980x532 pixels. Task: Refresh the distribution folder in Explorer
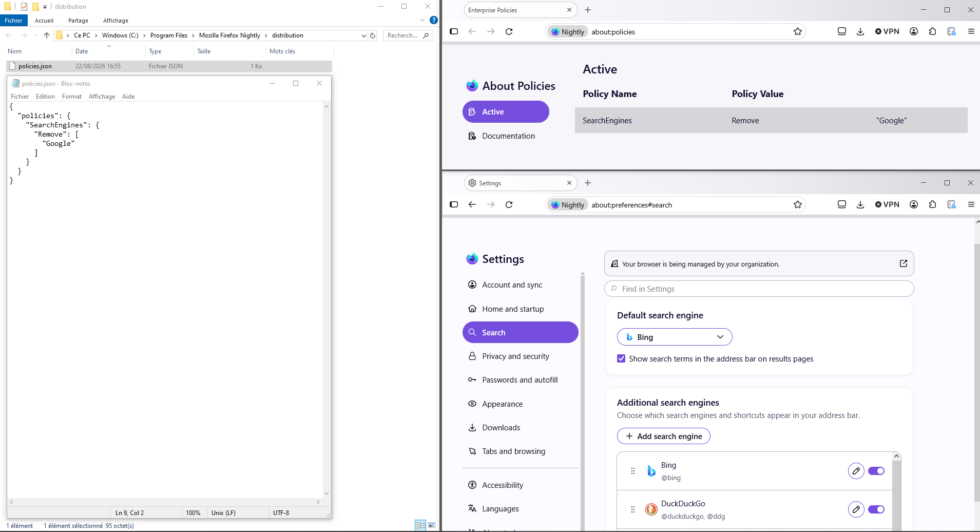(373, 35)
